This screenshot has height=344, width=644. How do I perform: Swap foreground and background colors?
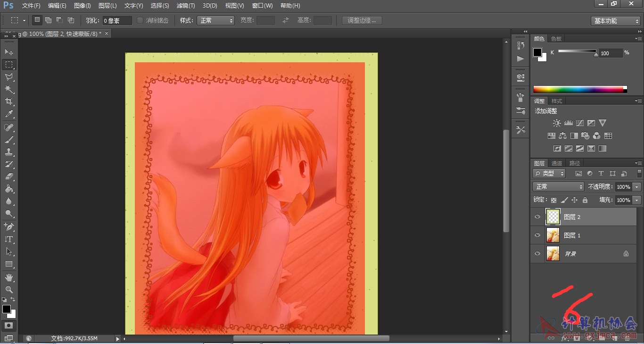pos(13,300)
